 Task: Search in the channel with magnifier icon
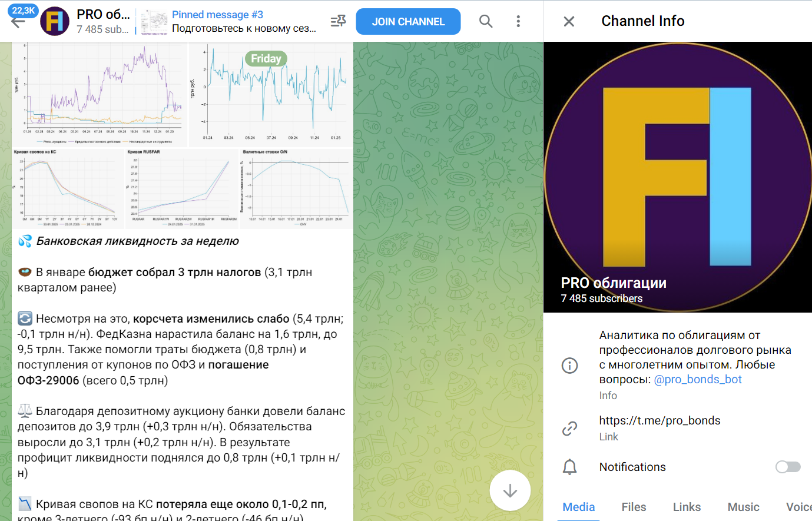tap(486, 22)
